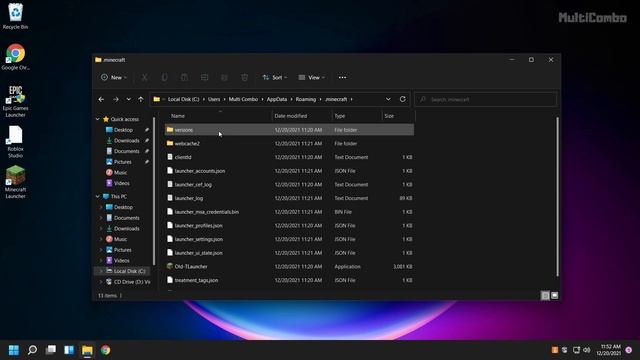Go up one folder level
Viewport: 640px width, 360px height.
click(x=140, y=99)
